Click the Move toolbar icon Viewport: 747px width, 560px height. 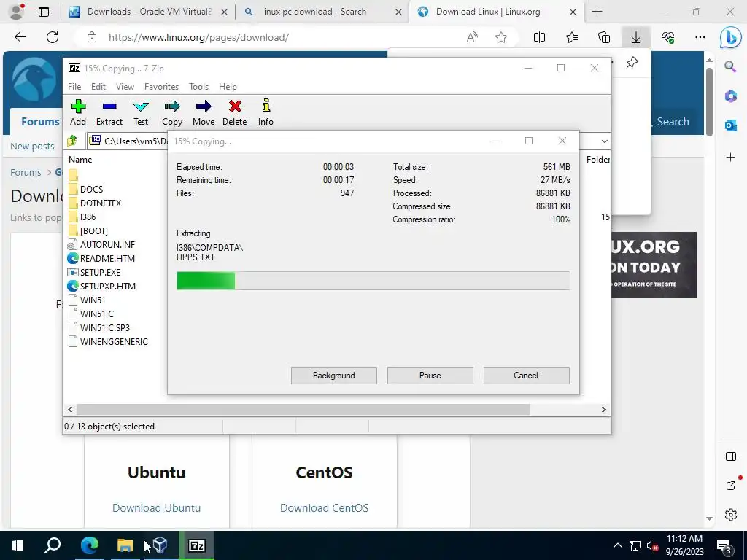pos(204,112)
